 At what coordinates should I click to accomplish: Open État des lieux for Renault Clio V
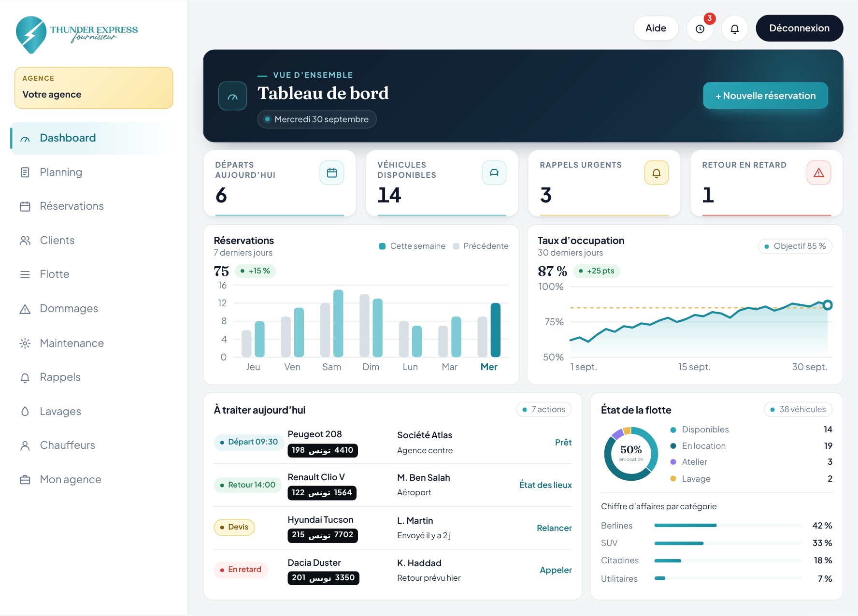[545, 485]
